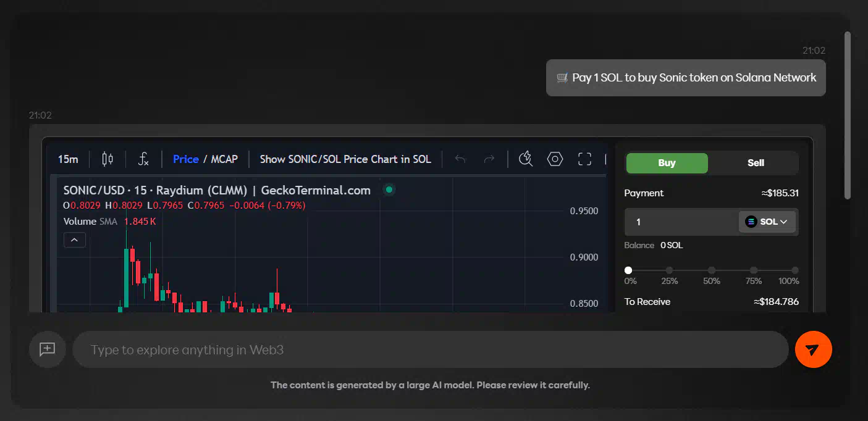Click the Volume SMA indicator label
868x421 pixels.
90,221
